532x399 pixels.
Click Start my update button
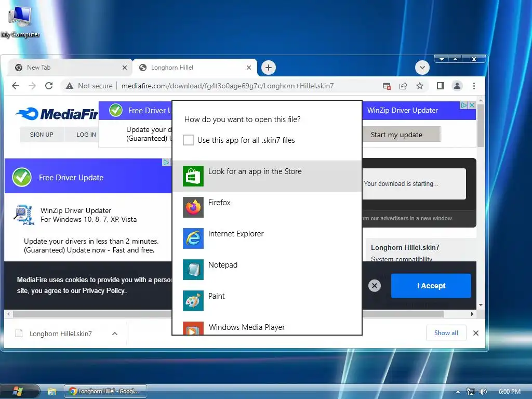pyautogui.click(x=401, y=135)
